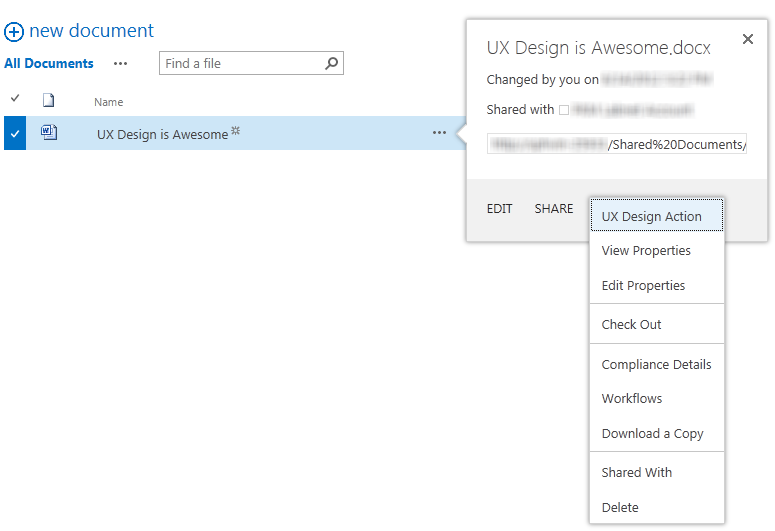Click the plus icon for new document
The height and width of the screenshot is (531, 775).
pyautogui.click(x=14, y=32)
